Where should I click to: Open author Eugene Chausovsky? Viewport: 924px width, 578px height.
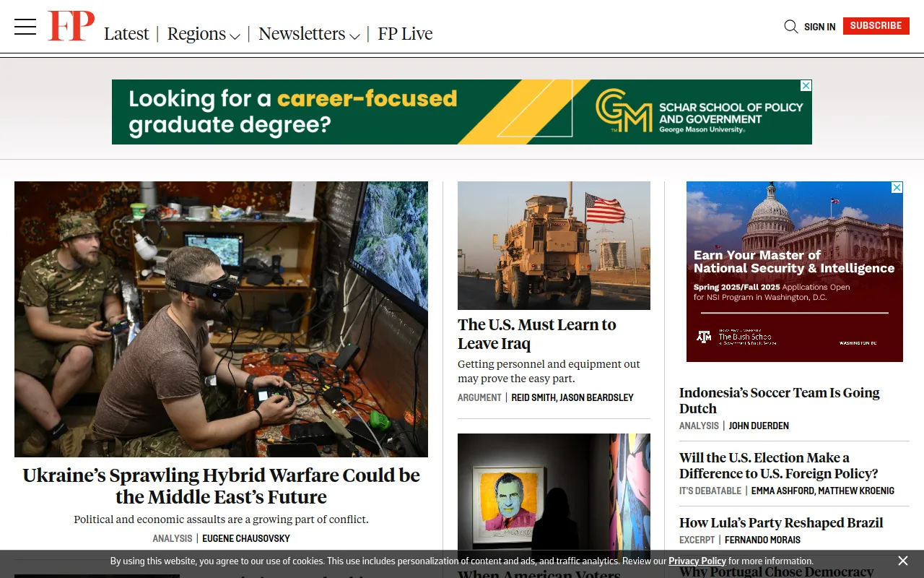(246, 538)
